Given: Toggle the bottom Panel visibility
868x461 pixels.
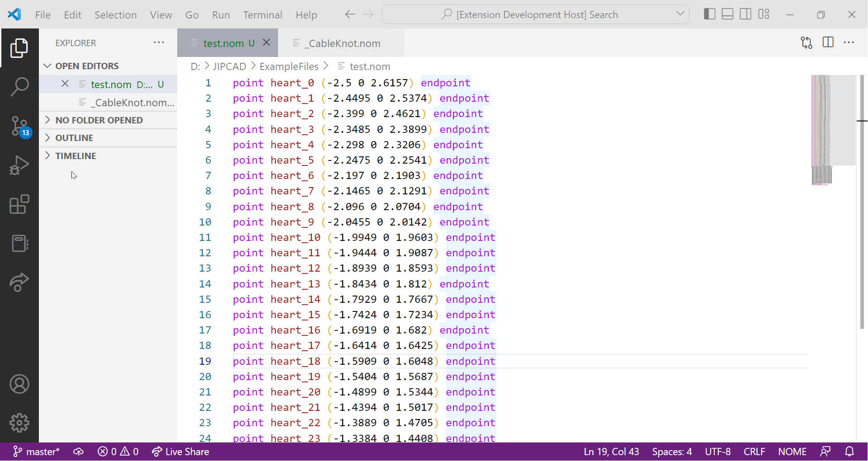Looking at the screenshot, I should (727, 14).
